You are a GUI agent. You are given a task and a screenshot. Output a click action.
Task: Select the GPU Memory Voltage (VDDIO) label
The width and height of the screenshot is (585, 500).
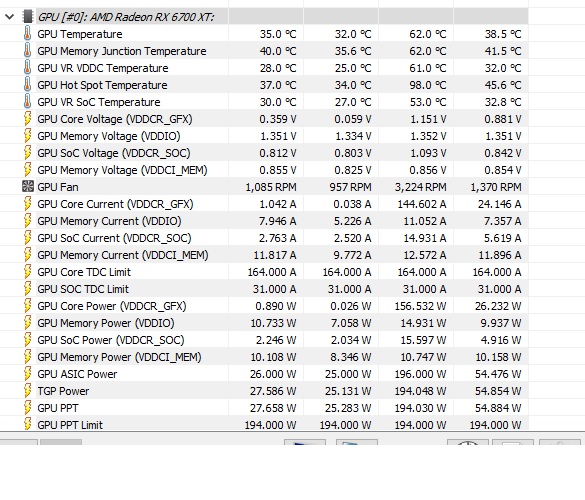pyautogui.click(x=109, y=136)
